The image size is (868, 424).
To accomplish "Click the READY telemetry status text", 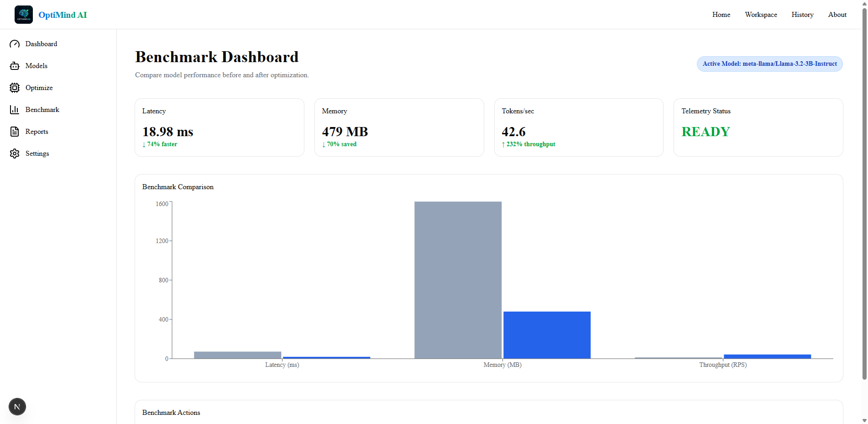I will click(x=706, y=132).
